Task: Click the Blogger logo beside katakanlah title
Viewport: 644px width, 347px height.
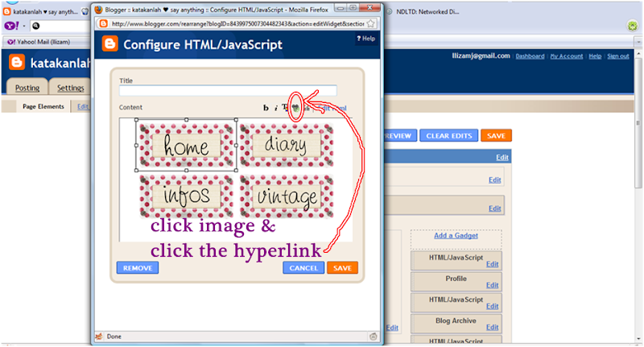Action: (17, 63)
